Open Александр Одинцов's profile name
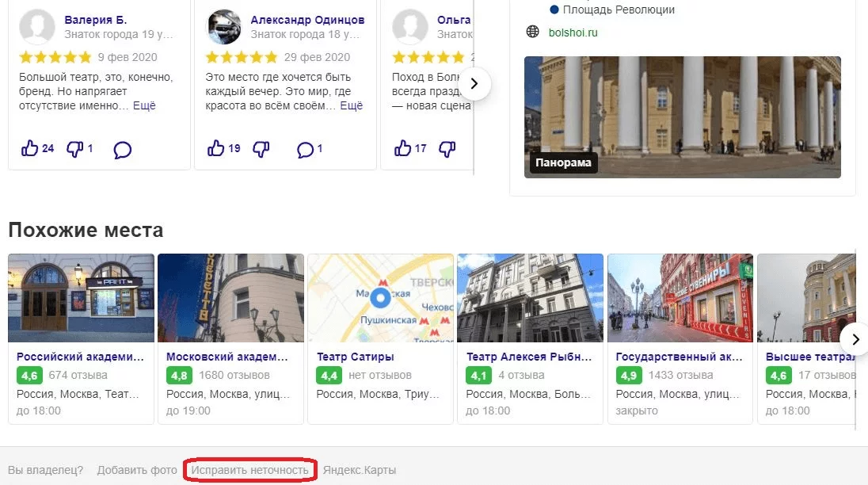Image resolution: width=868 pixels, height=485 pixels. [307, 19]
